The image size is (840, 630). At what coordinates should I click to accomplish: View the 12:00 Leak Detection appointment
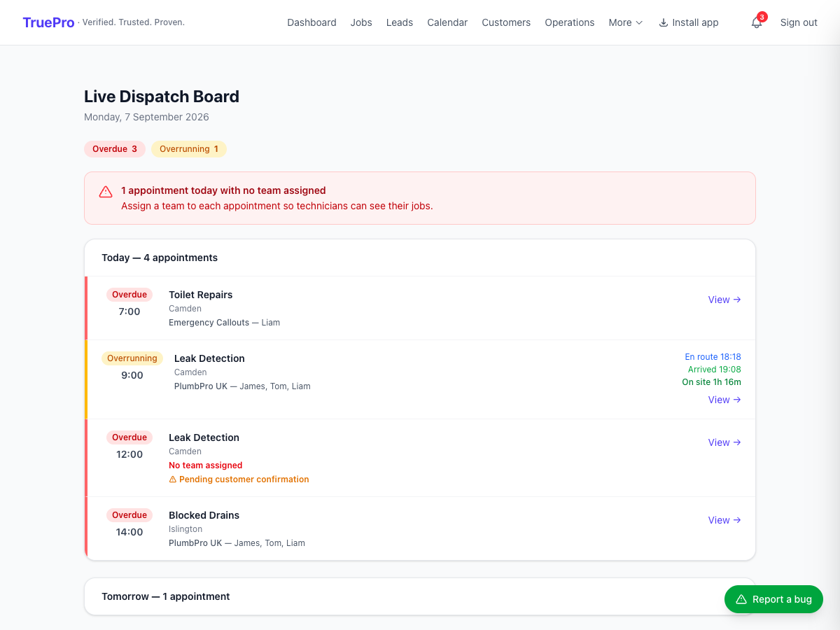coord(724,442)
